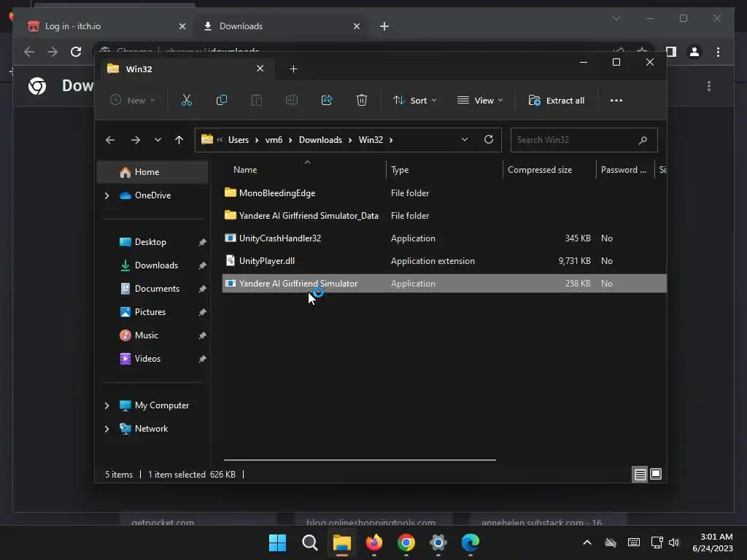Click chevron after Downloads in breadcrumb
The width and height of the screenshot is (747, 560).
pos(350,140)
